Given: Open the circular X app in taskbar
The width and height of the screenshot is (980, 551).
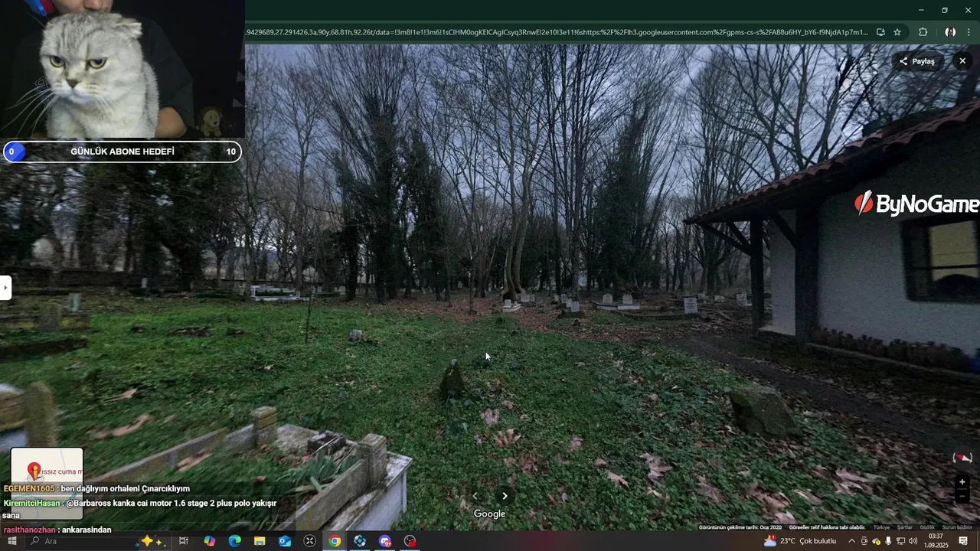Looking at the screenshot, I should pos(309,541).
